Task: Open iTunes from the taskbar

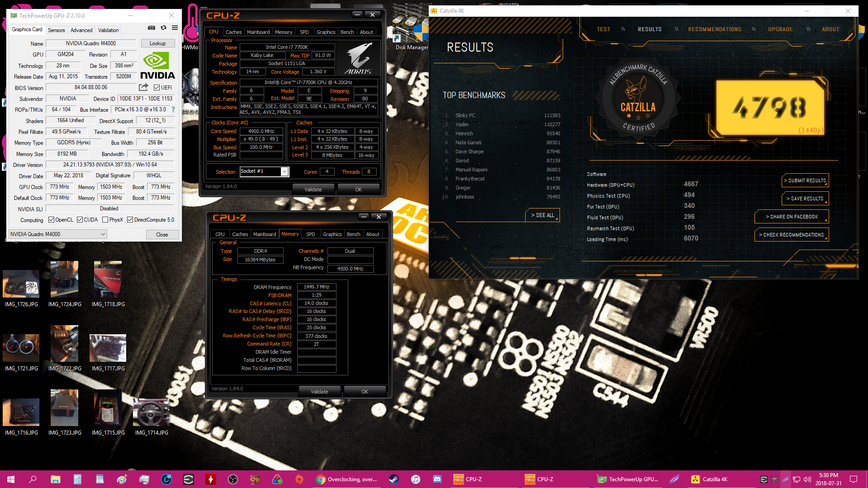Action: [416, 479]
